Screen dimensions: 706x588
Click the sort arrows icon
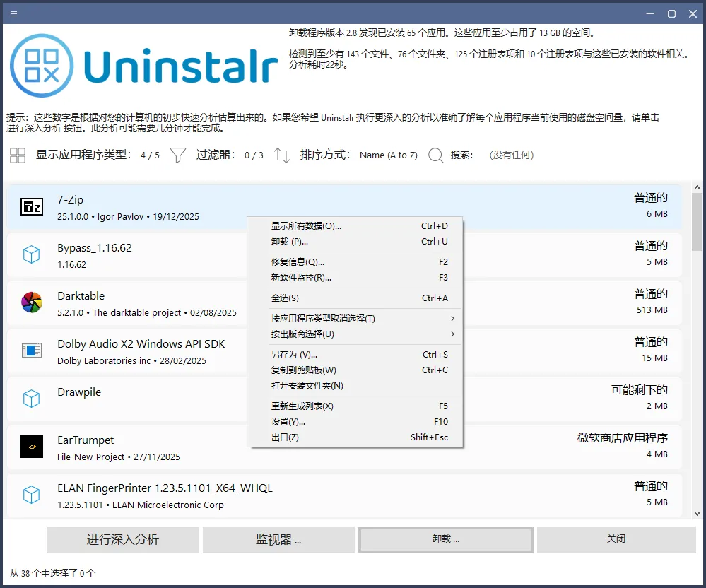tap(282, 155)
